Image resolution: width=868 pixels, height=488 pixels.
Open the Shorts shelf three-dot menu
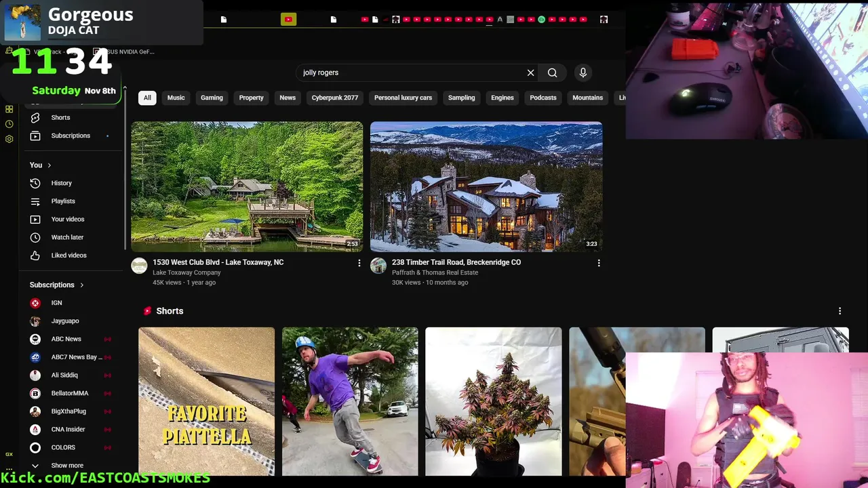click(x=840, y=311)
